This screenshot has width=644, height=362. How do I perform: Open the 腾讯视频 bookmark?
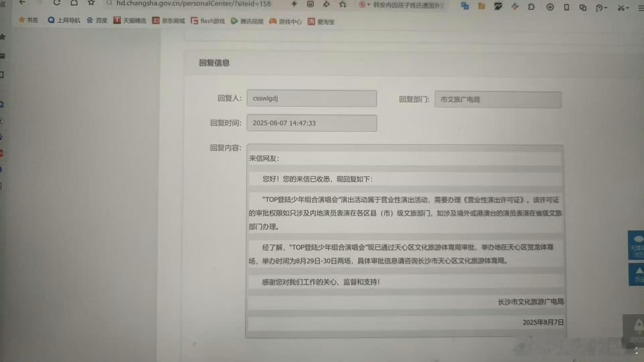coord(247,21)
